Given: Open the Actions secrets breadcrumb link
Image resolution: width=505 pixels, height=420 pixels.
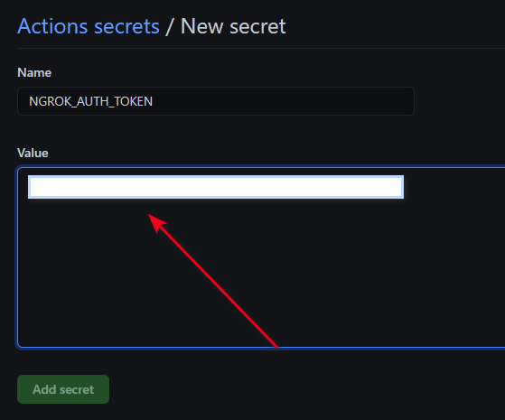Looking at the screenshot, I should click(x=89, y=26).
